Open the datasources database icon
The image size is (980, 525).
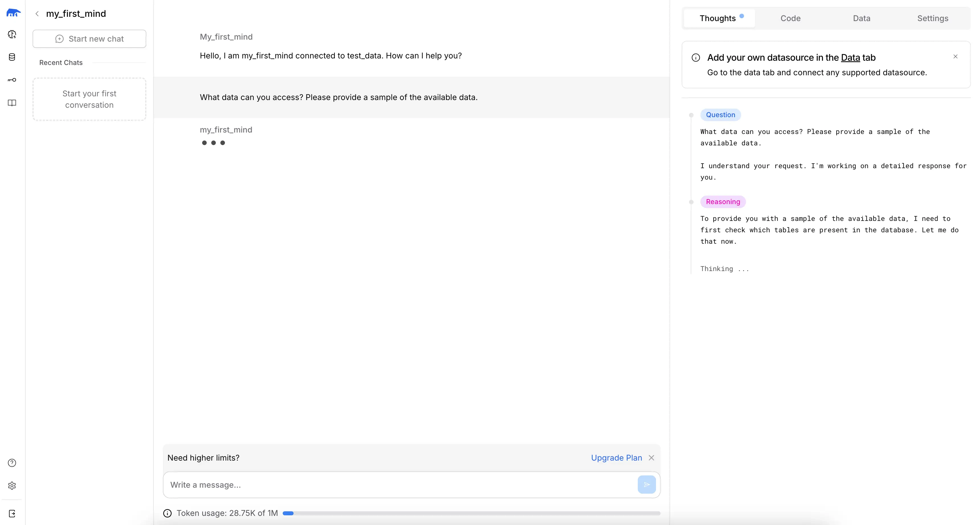(12, 57)
